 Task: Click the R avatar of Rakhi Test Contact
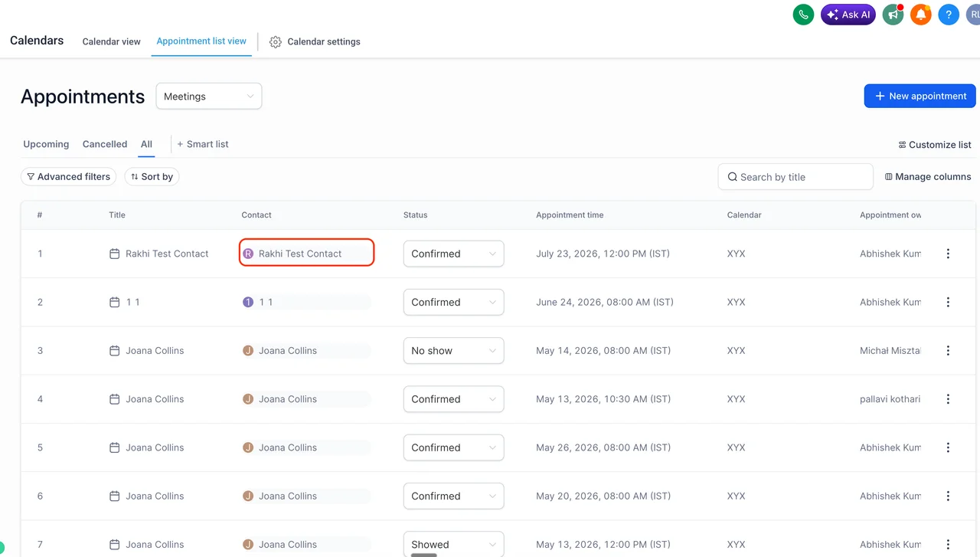pos(248,254)
